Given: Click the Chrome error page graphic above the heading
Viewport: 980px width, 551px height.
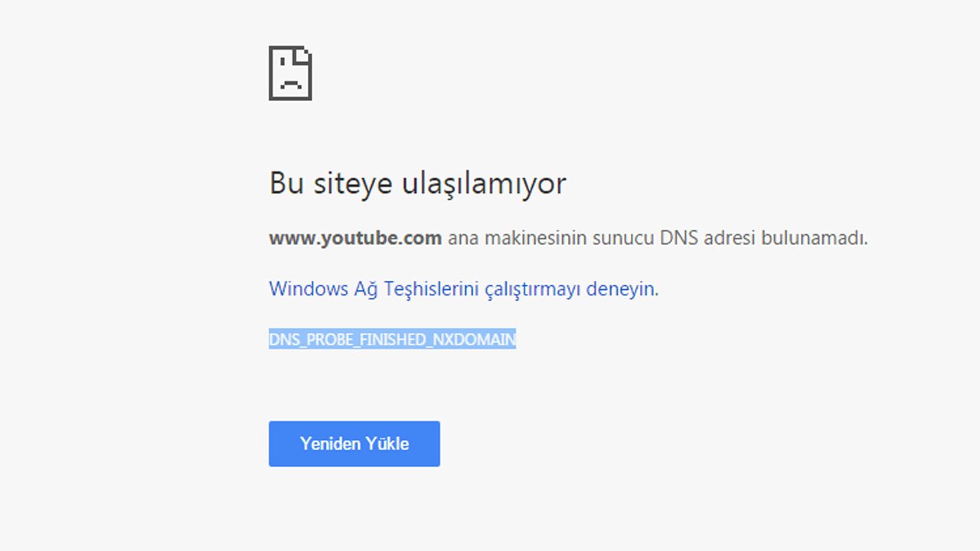Looking at the screenshot, I should tap(289, 73).
